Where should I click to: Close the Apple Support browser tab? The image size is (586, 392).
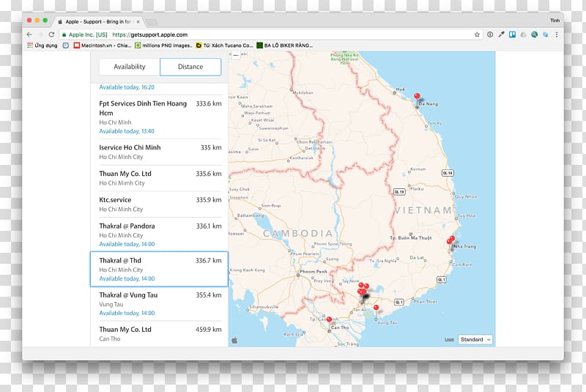[x=138, y=22]
